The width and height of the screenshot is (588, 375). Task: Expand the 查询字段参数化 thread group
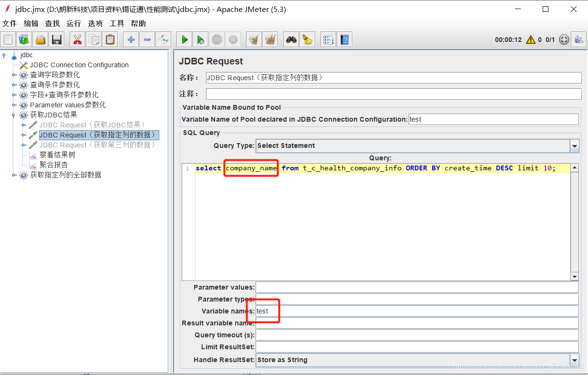click(14, 75)
